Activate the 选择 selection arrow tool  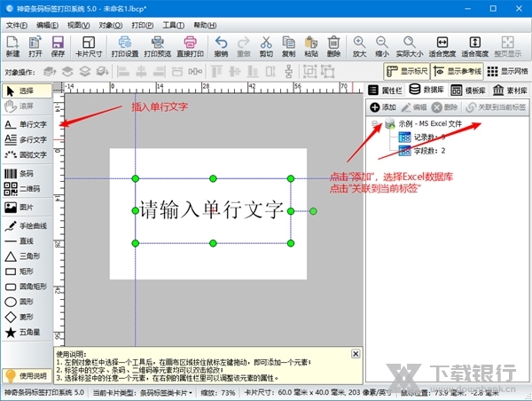point(27,91)
